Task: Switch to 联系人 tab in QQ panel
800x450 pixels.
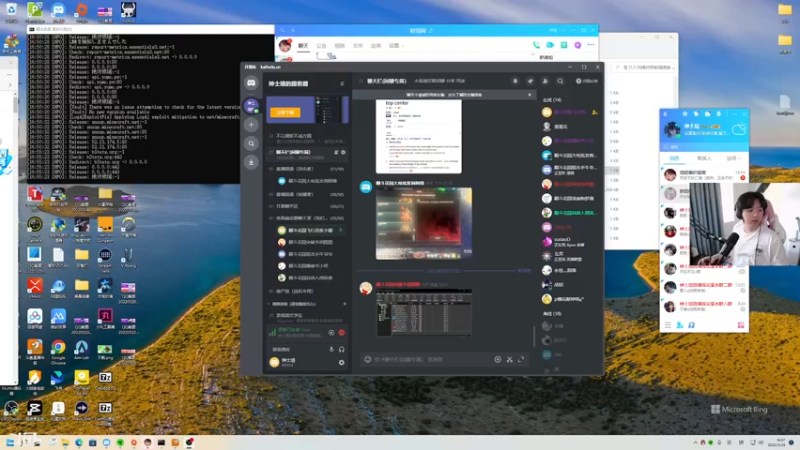Action: (x=704, y=158)
